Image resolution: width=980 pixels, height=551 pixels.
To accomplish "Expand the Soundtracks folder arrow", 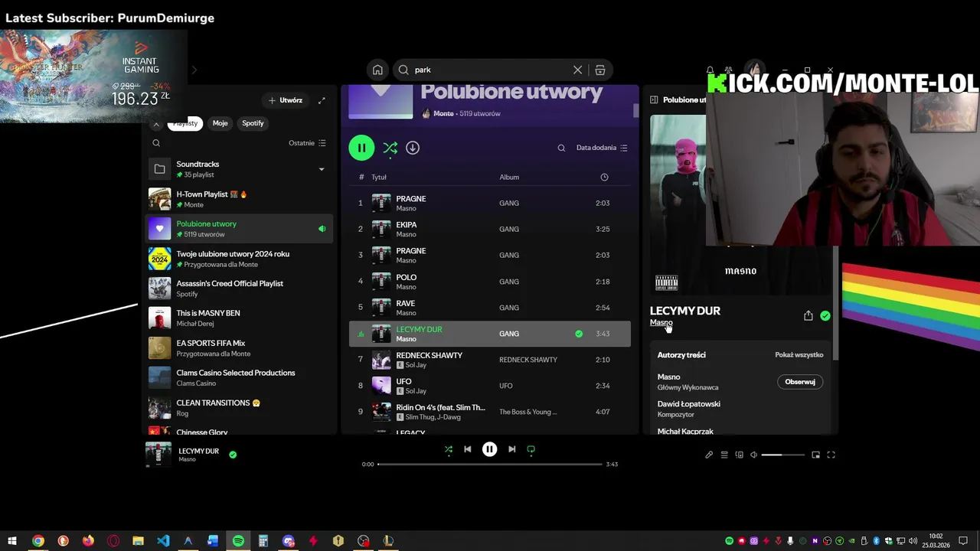I will 322,169.
